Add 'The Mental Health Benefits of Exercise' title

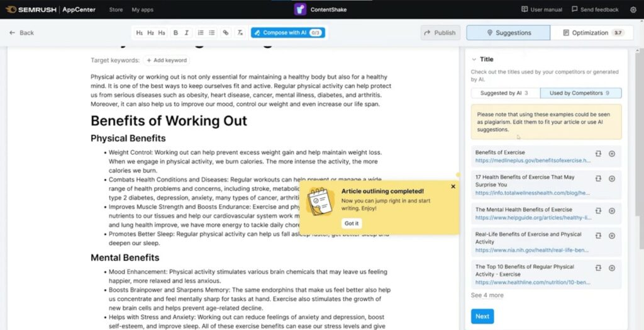tap(611, 211)
